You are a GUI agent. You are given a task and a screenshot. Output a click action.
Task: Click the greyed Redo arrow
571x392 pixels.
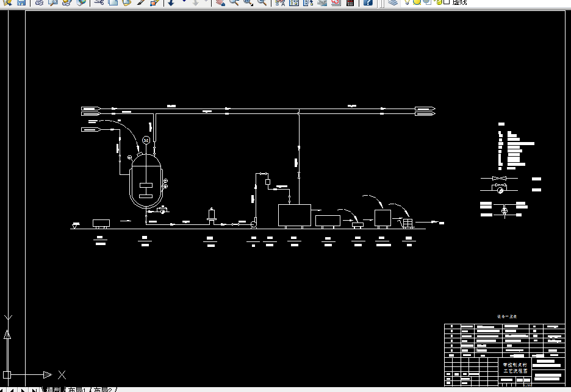[196, 2]
